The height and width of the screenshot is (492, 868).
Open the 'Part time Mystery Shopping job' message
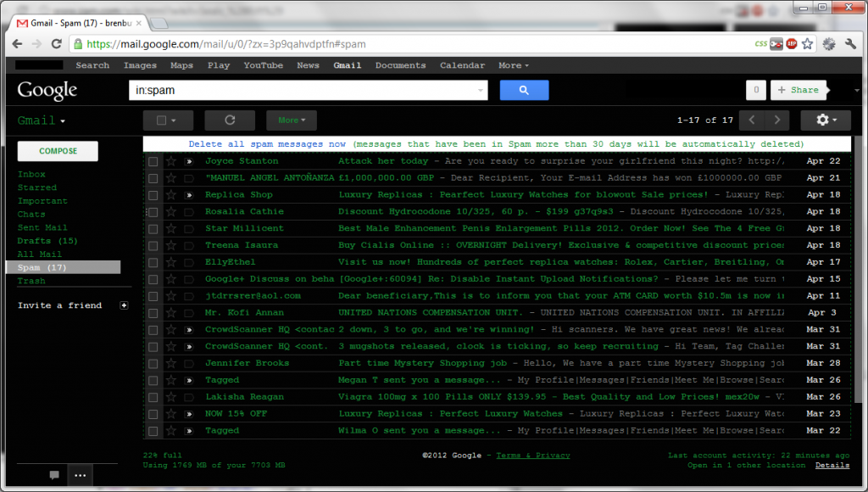coord(423,363)
